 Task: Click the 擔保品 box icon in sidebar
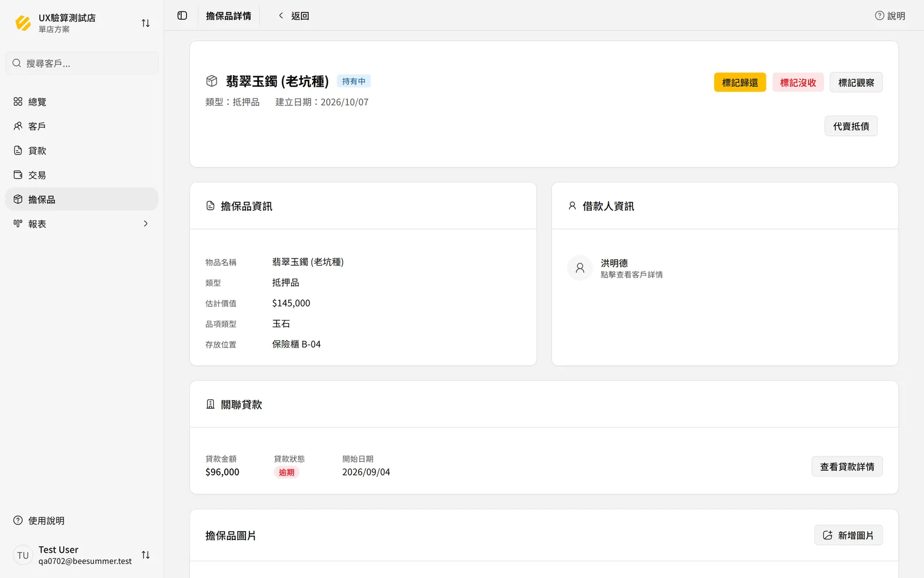click(x=18, y=199)
